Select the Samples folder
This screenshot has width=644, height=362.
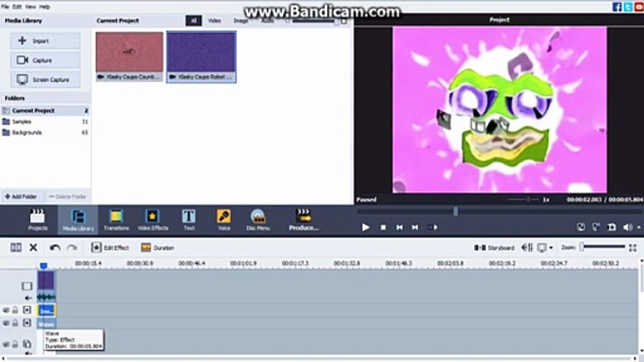coord(45,122)
